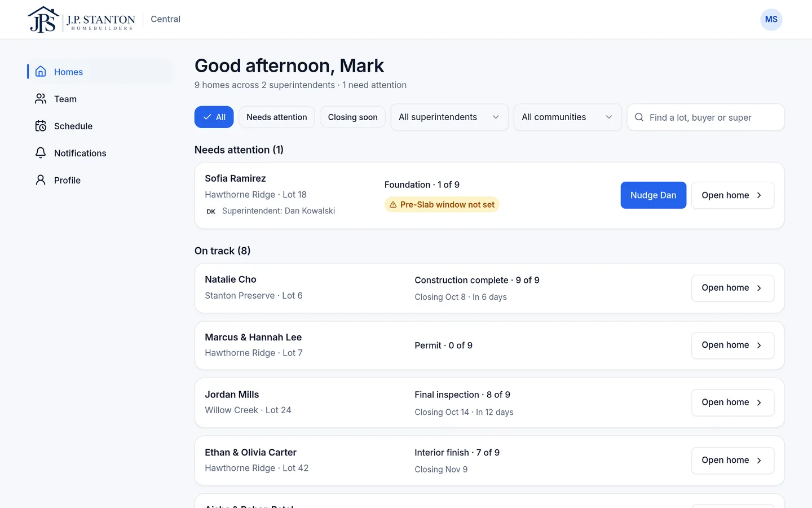Select the Sofia Ramirez name
The height and width of the screenshot is (508, 812).
pos(235,178)
